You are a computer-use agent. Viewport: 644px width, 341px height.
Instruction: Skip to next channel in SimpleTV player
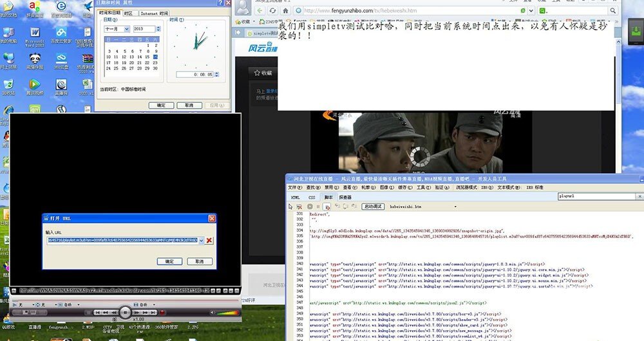pos(153,312)
